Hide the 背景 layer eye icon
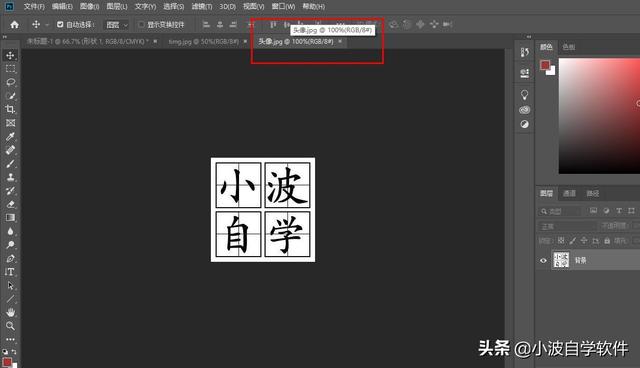The width and height of the screenshot is (640, 368). click(x=543, y=260)
